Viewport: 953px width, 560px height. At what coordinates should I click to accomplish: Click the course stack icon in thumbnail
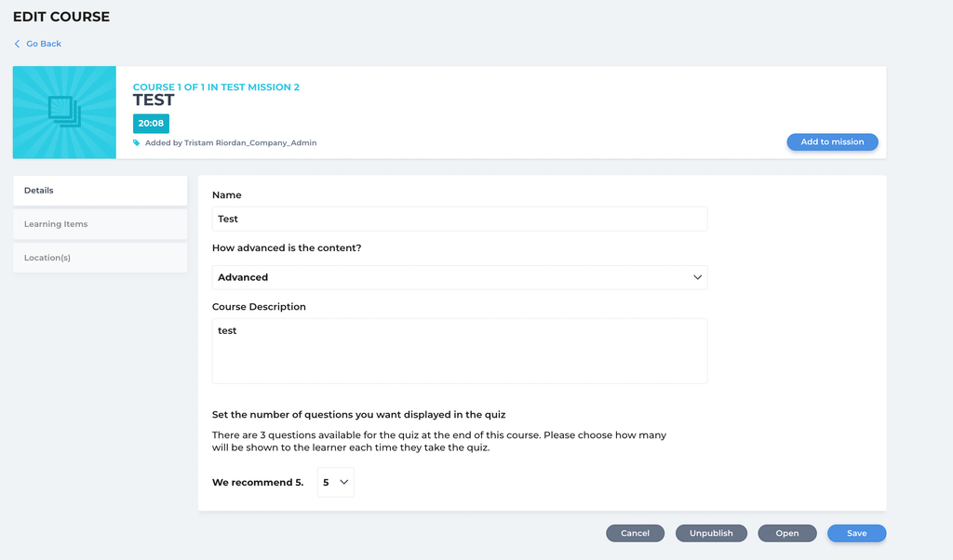(x=64, y=112)
